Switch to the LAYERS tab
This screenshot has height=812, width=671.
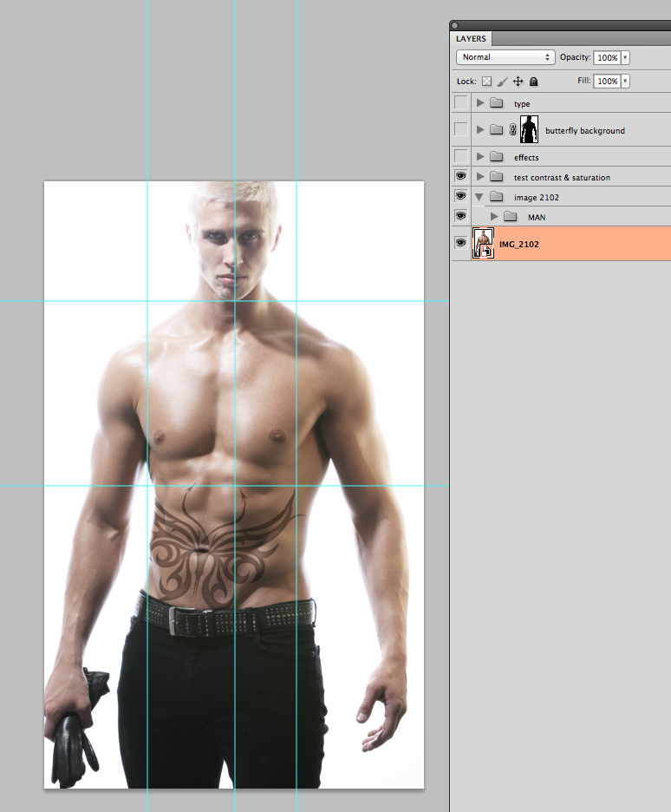pyautogui.click(x=471, y=39)
